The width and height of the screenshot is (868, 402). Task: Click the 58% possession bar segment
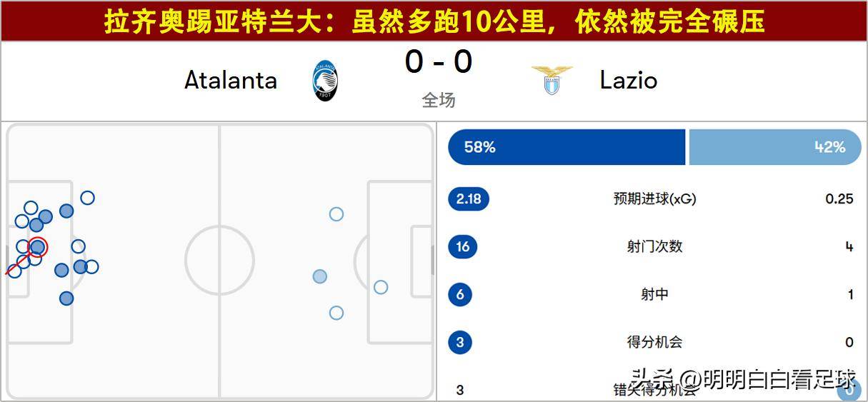tap(566, 147)
